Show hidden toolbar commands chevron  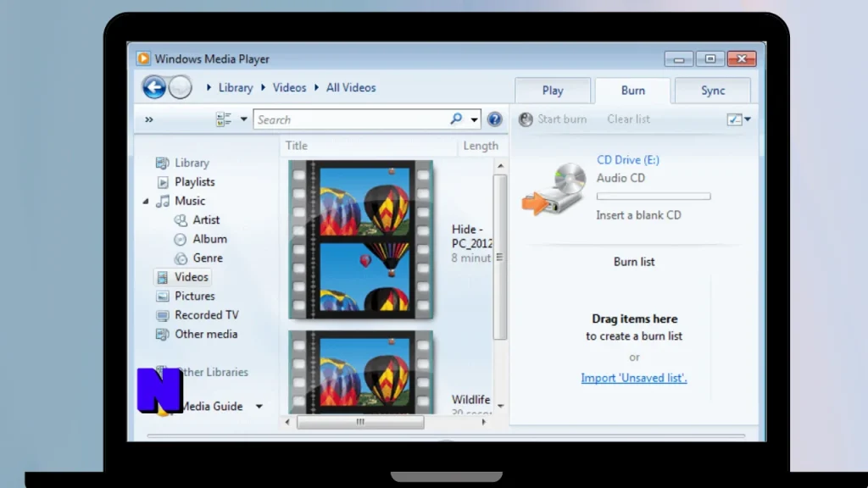149,119
